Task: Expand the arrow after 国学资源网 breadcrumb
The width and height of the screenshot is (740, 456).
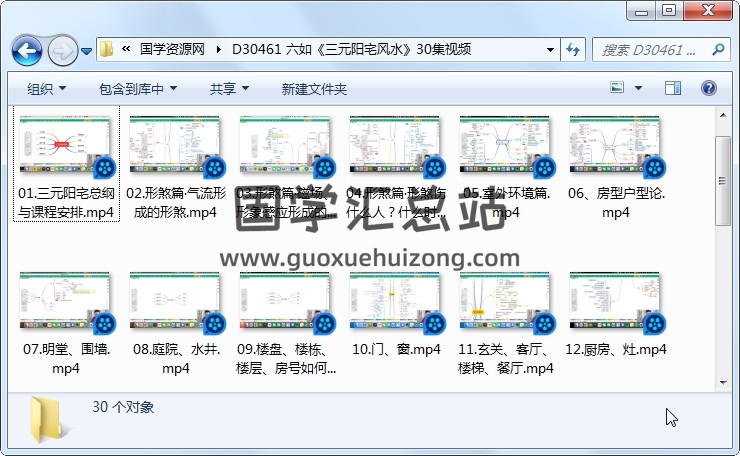Action: [219, 49]
